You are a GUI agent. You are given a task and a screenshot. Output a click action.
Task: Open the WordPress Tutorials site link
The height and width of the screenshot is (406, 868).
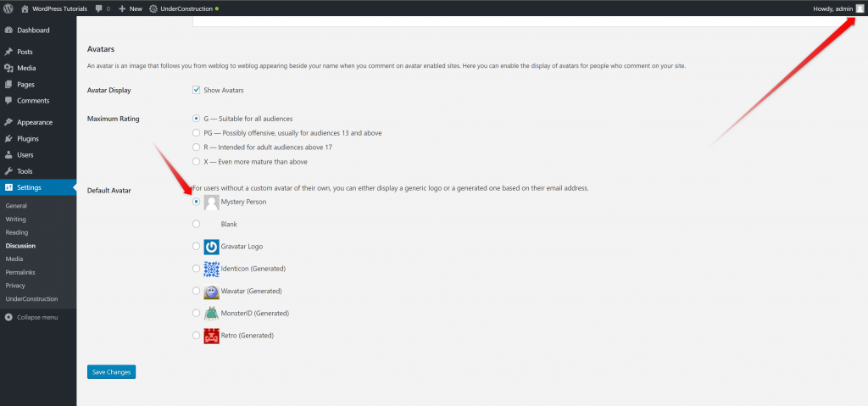click(x=58, y=8)
